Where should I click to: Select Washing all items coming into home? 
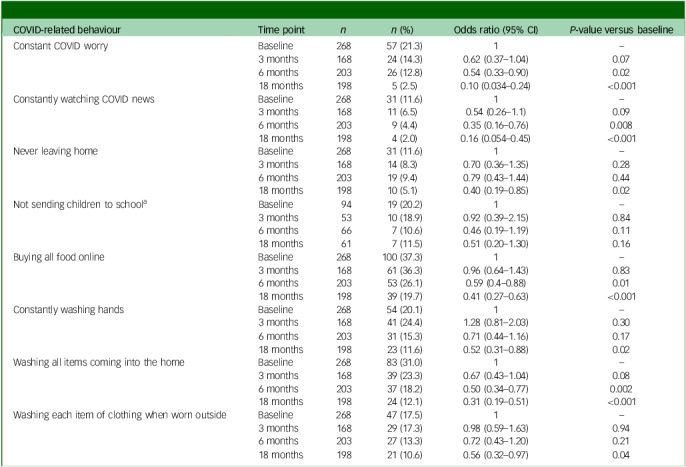pyautogui.click(x=98, y=362)
